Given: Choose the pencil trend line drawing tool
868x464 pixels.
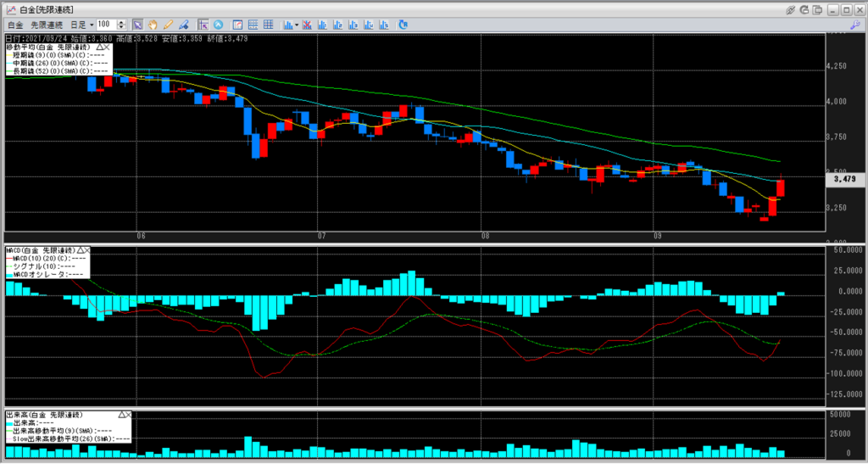Looking at the screenshot, I should click(169, 25).
